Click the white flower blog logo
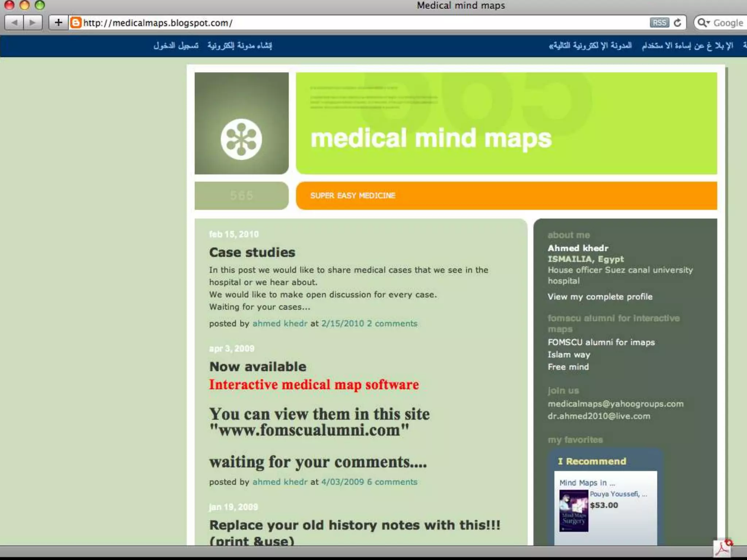The height and width of the screenshot is (560, 747). pyautogui.click(x=241, y=139)
